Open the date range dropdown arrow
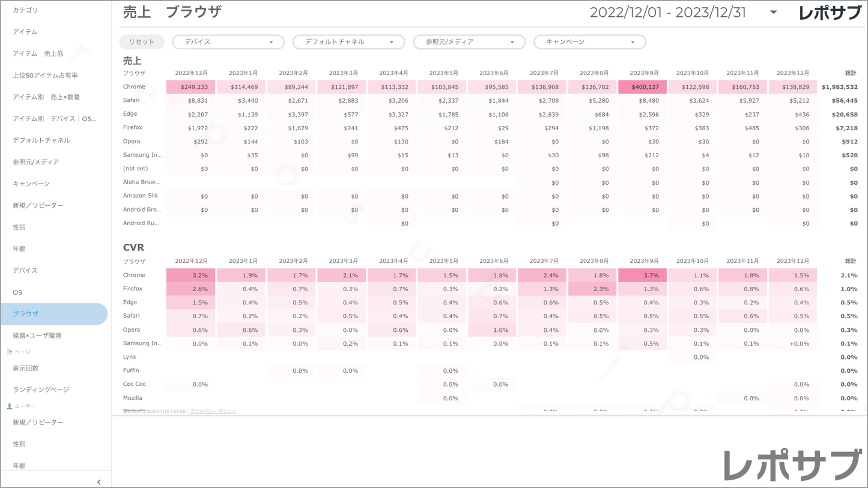 pyautogui.click(x=773, y=13)
